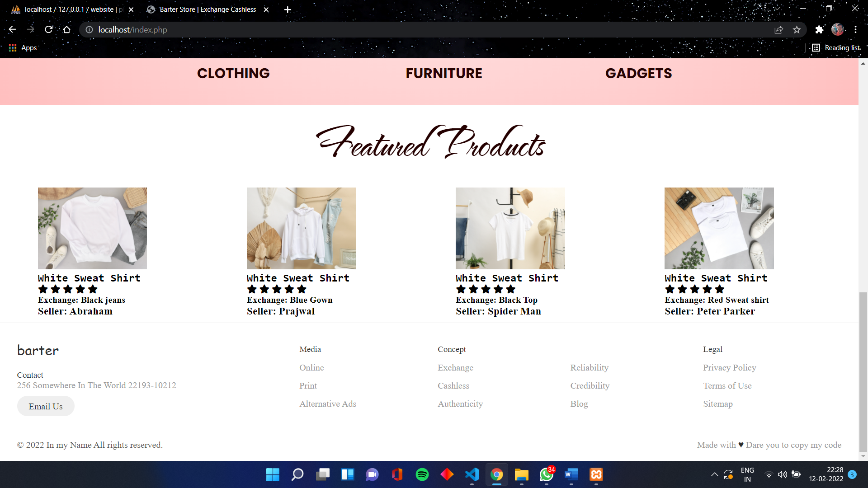Open the Chrome three-dot menu
The height and width of the screenshot is (488, 868).
tap(856, 30)
